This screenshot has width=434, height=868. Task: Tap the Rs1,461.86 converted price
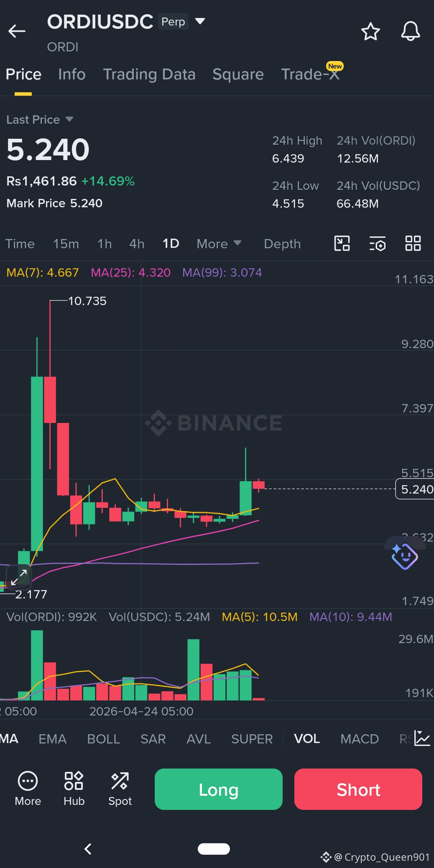click(x=41, y=181)
